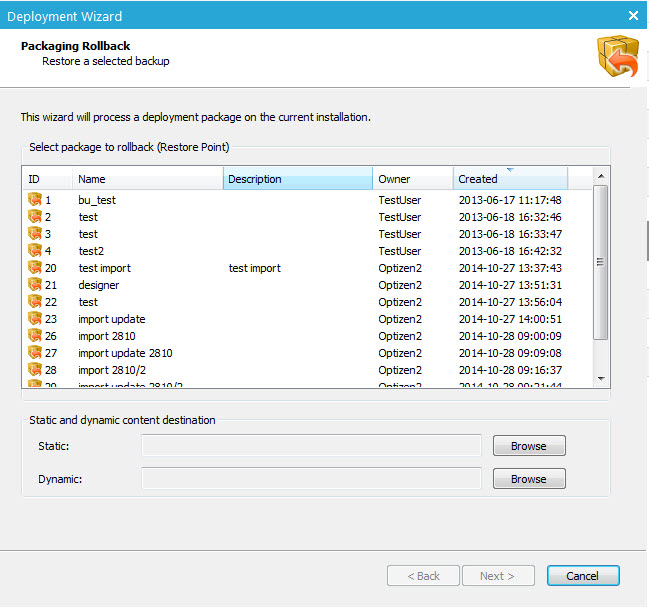Click the Owner column header
This screenshot has height=610, width=649.
tap(412, 179)
